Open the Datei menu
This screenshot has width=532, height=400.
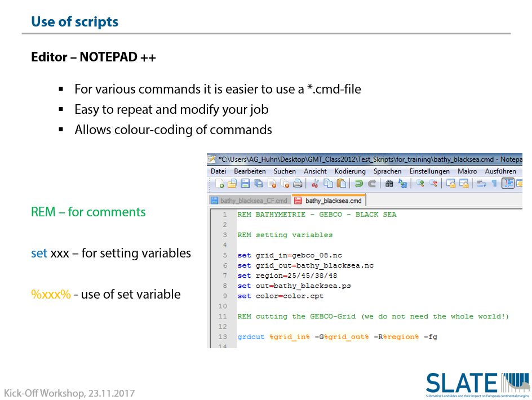218,171
